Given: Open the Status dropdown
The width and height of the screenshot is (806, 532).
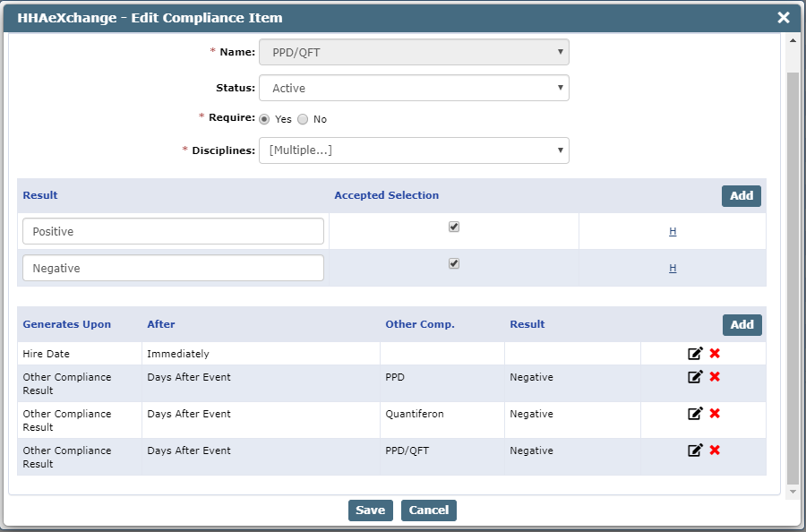Looking at the screenshot, I should tap(414, 88).
